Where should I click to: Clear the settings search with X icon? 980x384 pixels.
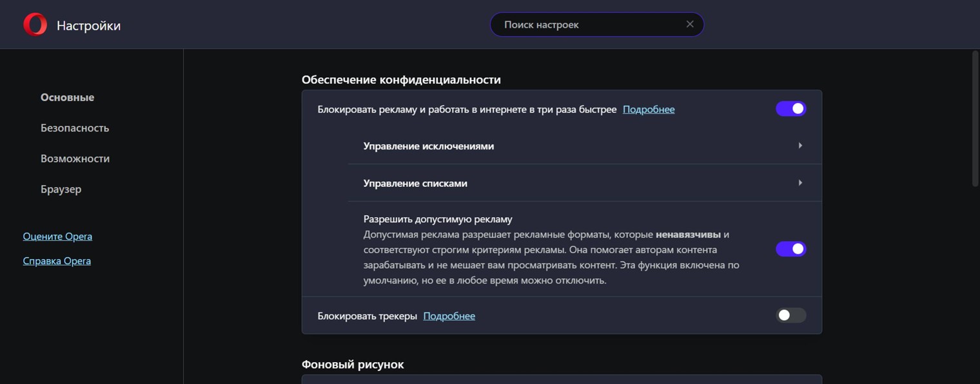coord(690,24)
